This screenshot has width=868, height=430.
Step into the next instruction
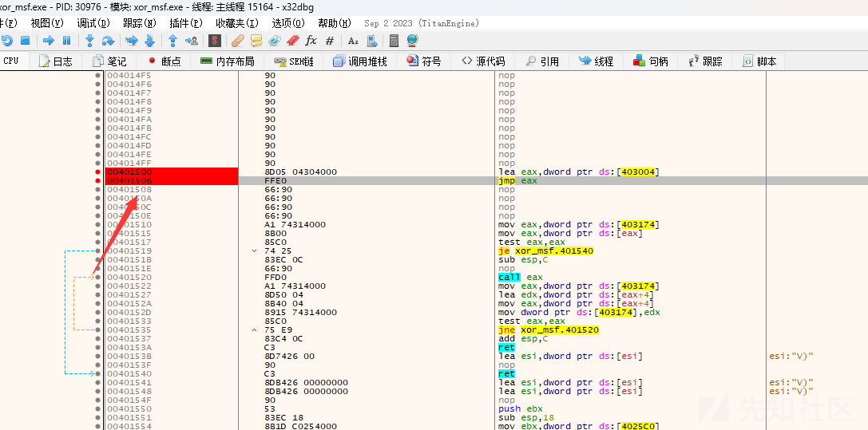tap(89, 41)
